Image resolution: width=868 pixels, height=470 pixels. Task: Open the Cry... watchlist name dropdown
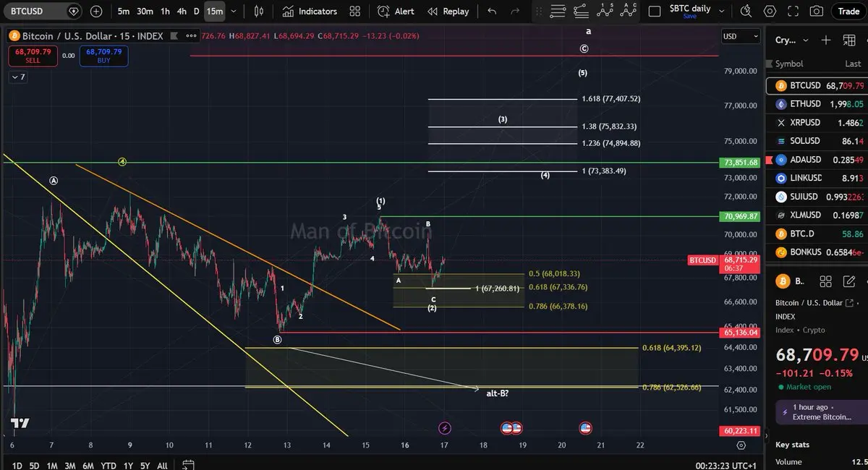(x=791, y=40)
